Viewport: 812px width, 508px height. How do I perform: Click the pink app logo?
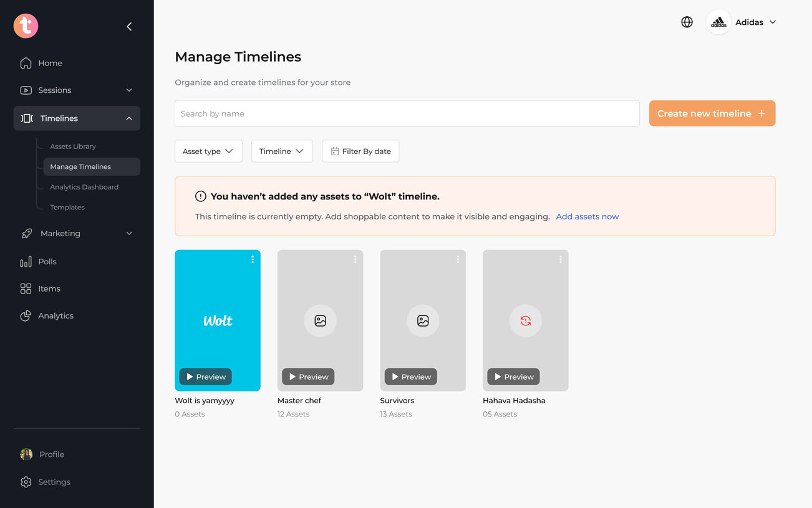[x=26, y=26]
